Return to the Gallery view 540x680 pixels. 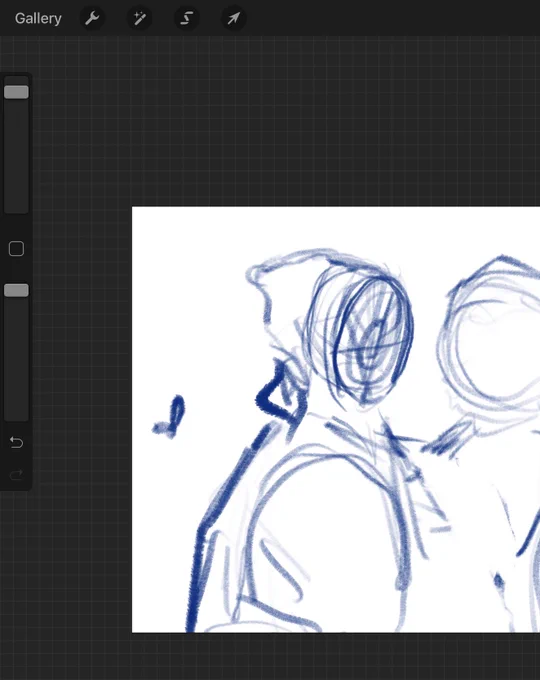(38, 18)
